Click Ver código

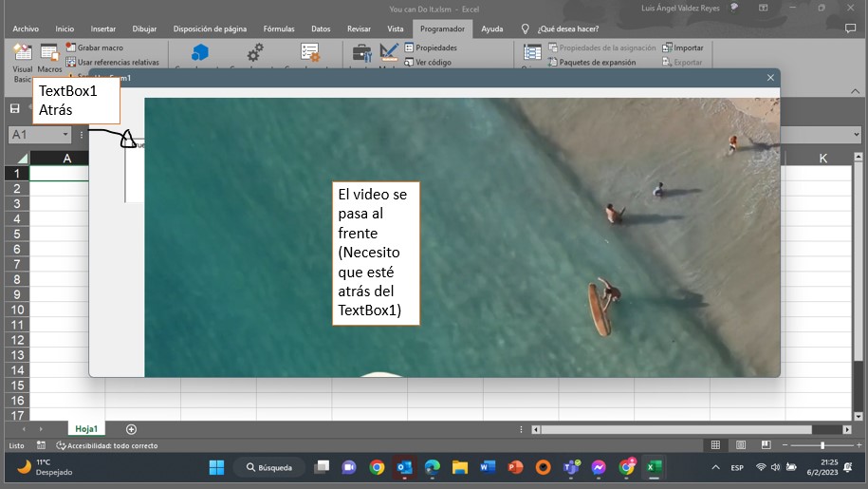point(428,62)
